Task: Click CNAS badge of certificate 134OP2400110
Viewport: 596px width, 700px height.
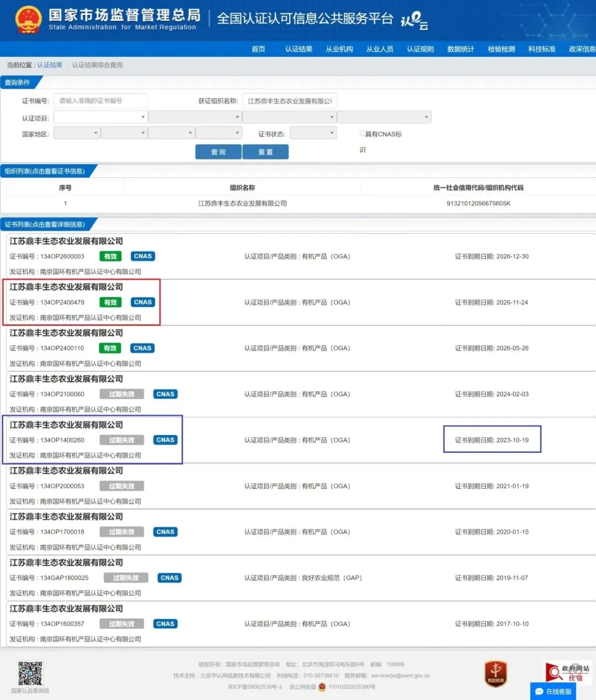Action: [143, 348]
